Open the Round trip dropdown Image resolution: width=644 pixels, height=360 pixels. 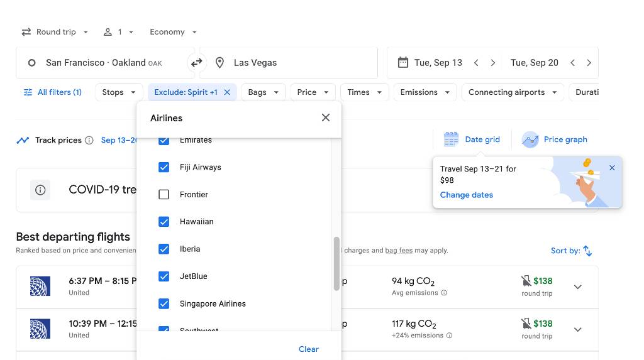click(x=55, y=32)
